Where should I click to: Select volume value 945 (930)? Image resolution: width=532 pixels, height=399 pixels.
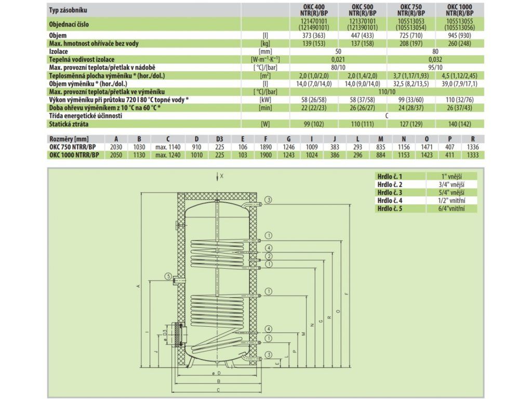coord(459,36)
